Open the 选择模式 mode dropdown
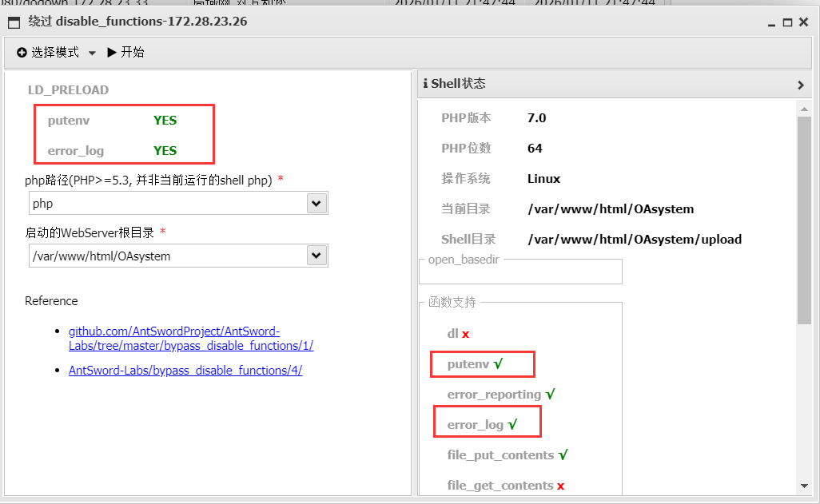Screen dimensions: 820x504 (56, 53)
